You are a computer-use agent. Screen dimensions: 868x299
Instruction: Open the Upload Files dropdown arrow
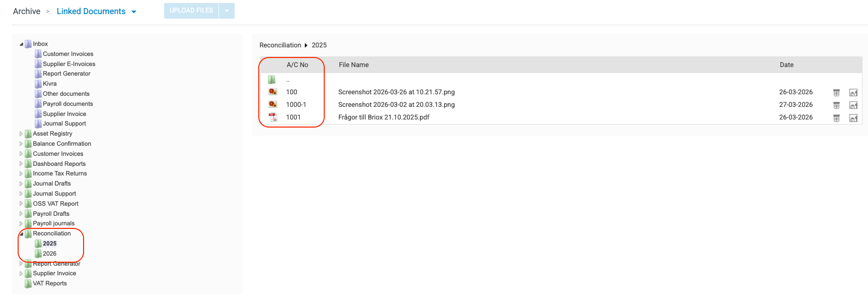(227, 11)
